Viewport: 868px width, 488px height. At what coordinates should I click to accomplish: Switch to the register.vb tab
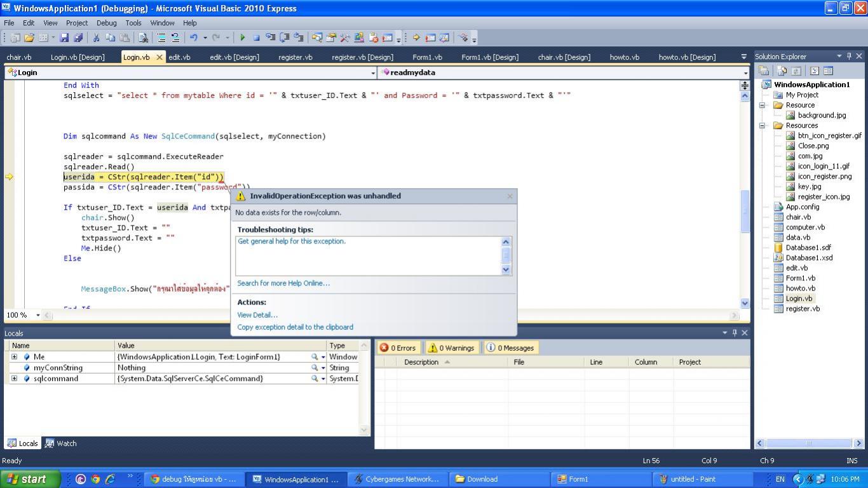click(x=295, y=57)
